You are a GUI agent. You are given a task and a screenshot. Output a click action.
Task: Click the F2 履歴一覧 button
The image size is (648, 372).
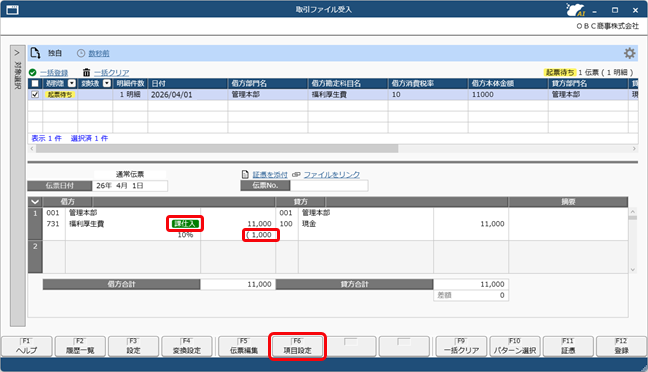pos(80,346)
